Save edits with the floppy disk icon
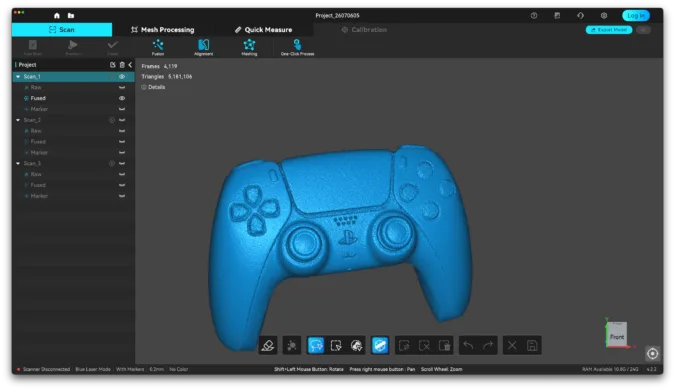Image resolution: width=675 pixels, height=390 pixels. (532, 345)
